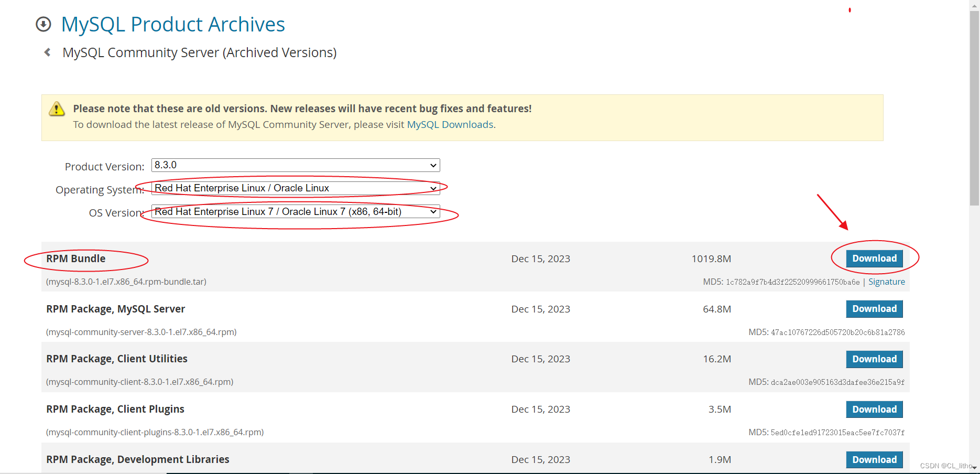980x474 pixels.
Task: Open the Operating System dropdown
Action: pyautogui.click(x=296, y=188)
